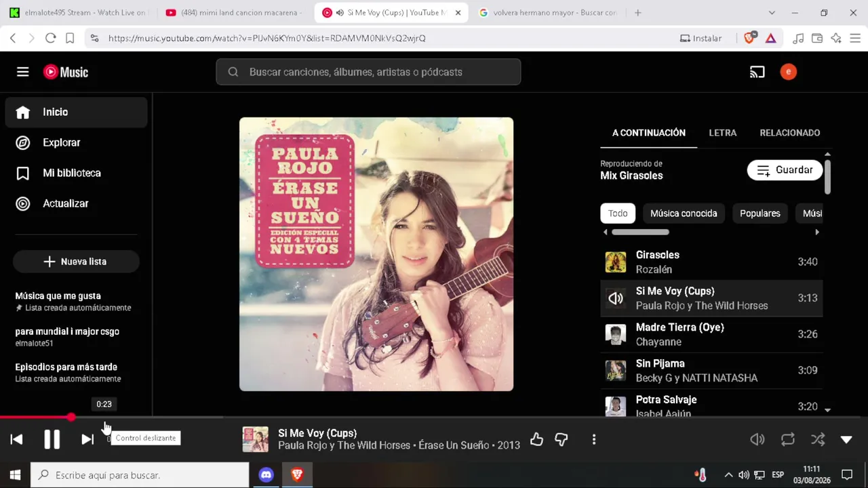Open the account avatar menu

tap(788, 72)
